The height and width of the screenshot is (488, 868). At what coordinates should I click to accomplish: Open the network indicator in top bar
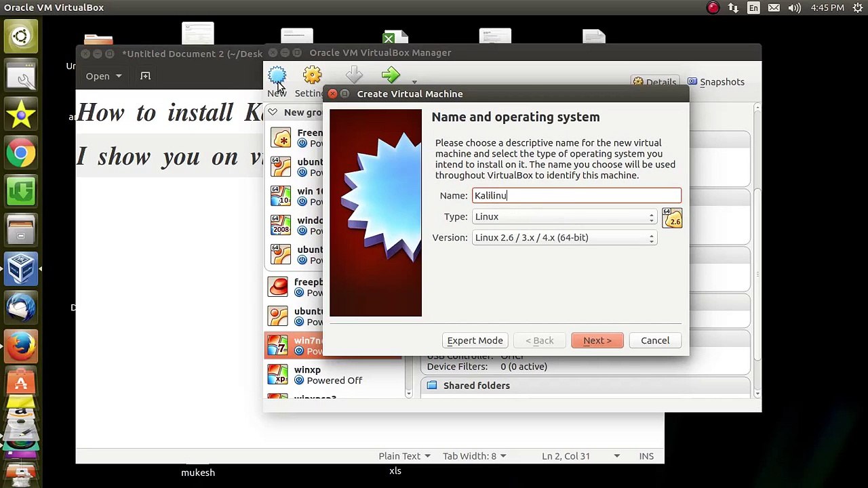coord(733,7)
